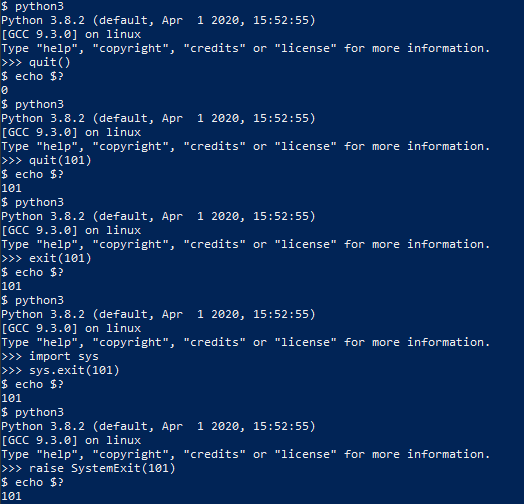Image resolution: width=524 pixels, height=504 pixels.
Task: Click the final python3 shell command
Action: coord(32,412)
